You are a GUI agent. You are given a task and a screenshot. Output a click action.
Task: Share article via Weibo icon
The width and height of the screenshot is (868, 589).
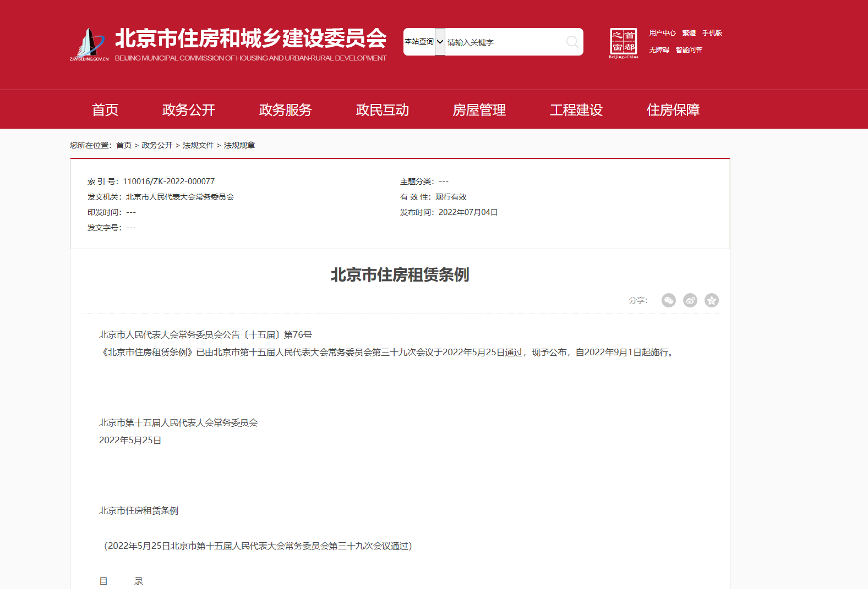[690, 300]
